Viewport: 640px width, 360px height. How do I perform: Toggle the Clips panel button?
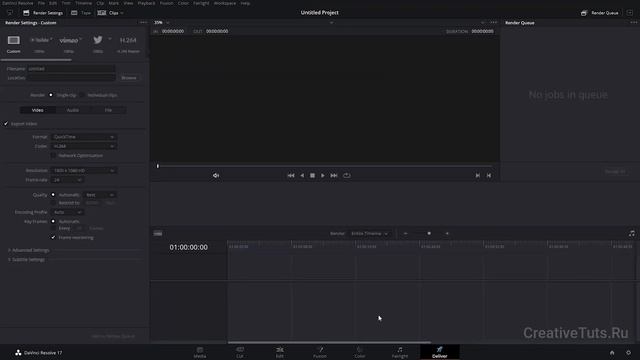[110, 13]
